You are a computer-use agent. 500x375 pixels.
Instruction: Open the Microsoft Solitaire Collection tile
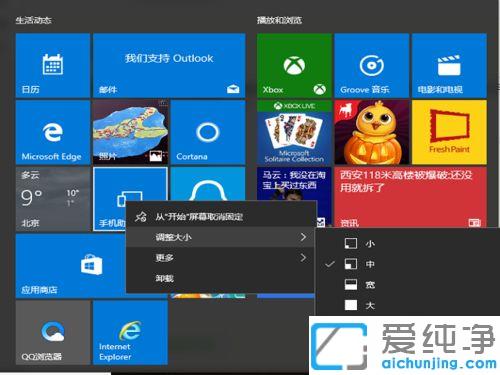tap(294, 132)
